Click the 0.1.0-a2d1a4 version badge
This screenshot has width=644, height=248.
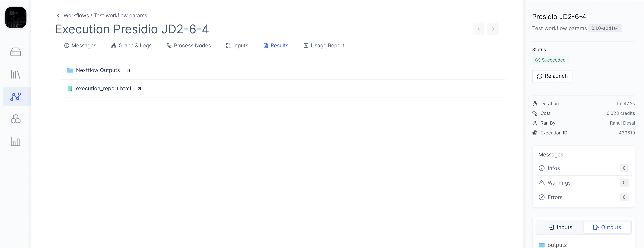(x=605, y=28)
